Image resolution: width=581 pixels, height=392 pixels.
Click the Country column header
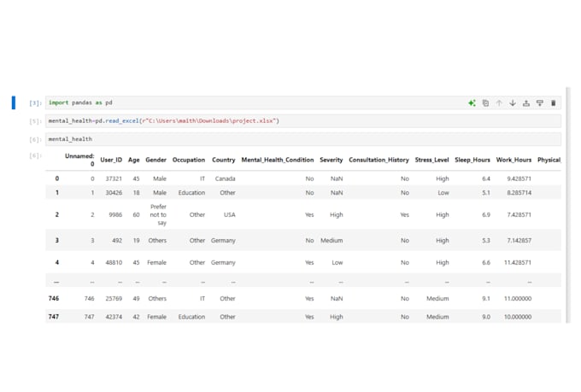[x=224, y=160]
